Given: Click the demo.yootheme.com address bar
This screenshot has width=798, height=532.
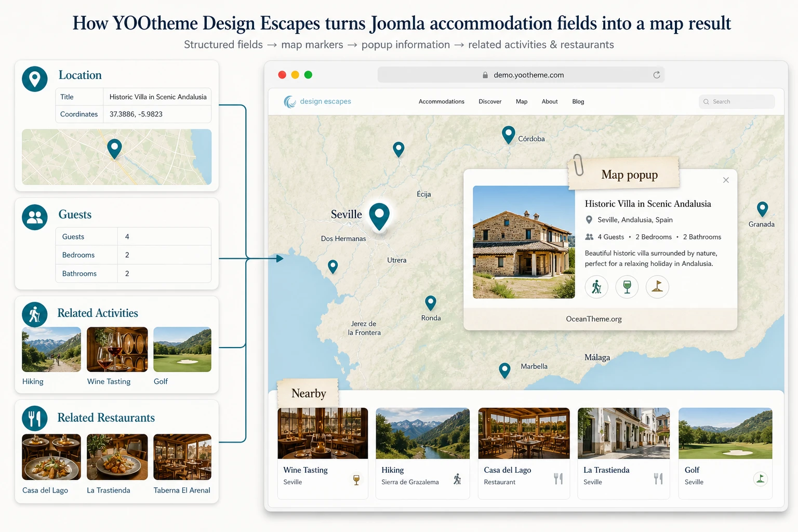Looking at the screenshot, I should (521, 75).
